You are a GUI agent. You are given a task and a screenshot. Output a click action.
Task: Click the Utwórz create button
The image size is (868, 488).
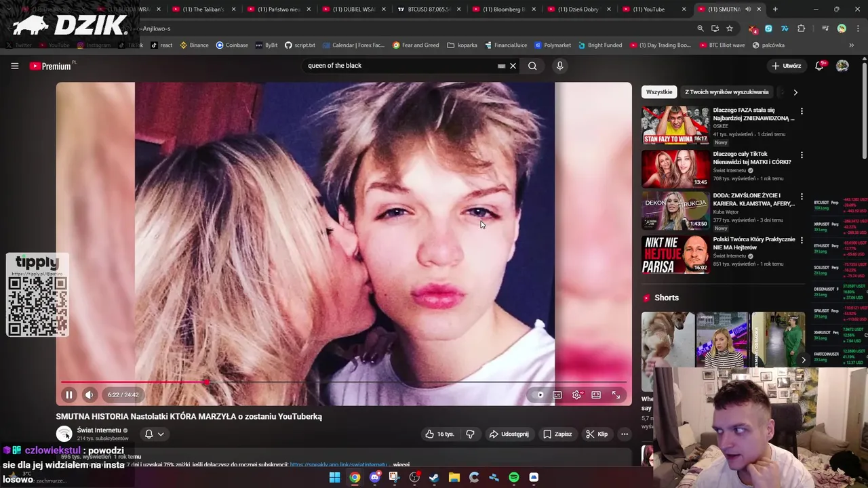point(787,66)
